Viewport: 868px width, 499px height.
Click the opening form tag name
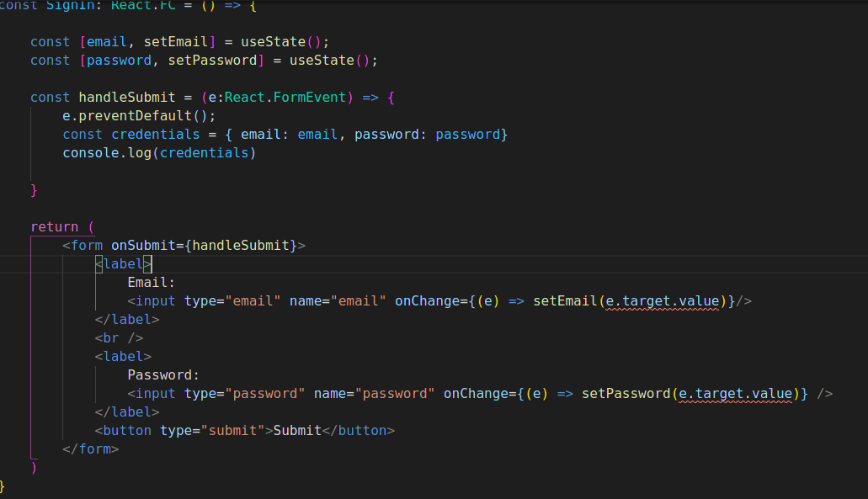tap(87, 246)
